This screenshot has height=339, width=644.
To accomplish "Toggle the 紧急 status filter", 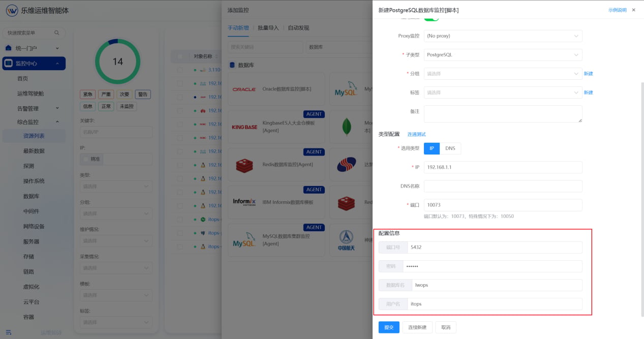I will click(x=88, y=95).
